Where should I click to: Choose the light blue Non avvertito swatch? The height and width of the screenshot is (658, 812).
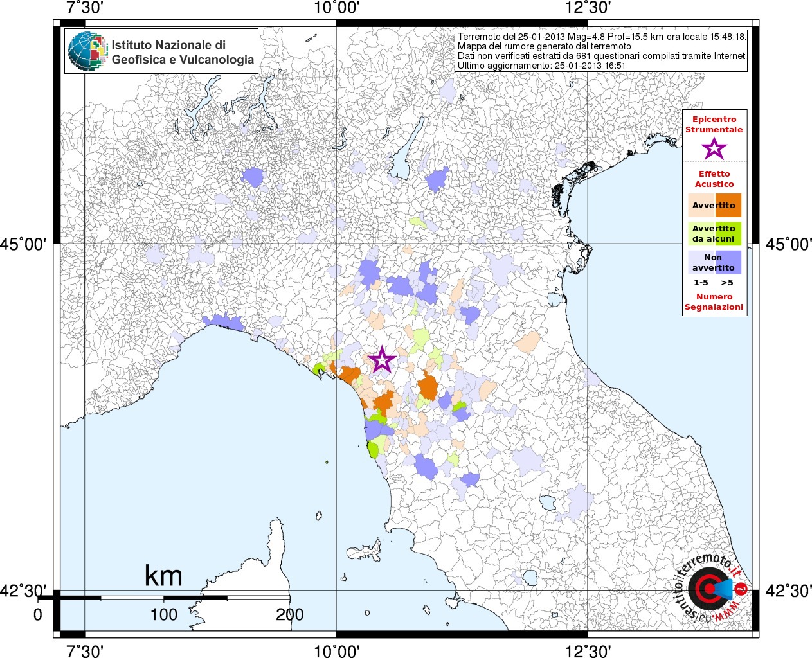(x=701, y=262)
